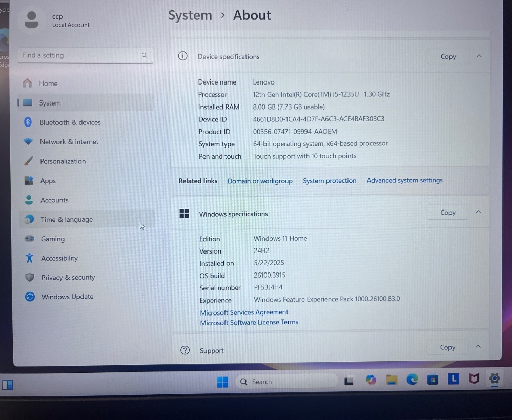
Task: Open the Domain or workgroup link
Action: pyautogui.click(x=260, y=181)
